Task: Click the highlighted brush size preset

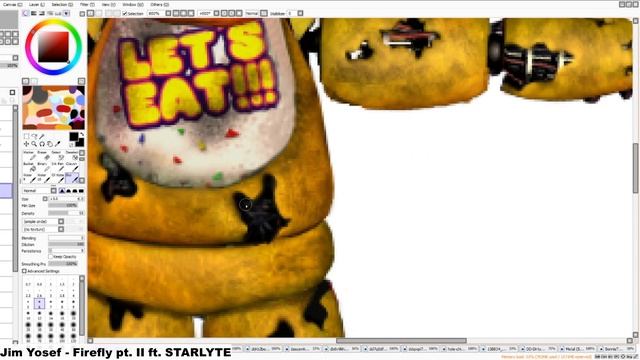Action: [x=39, y=303]
